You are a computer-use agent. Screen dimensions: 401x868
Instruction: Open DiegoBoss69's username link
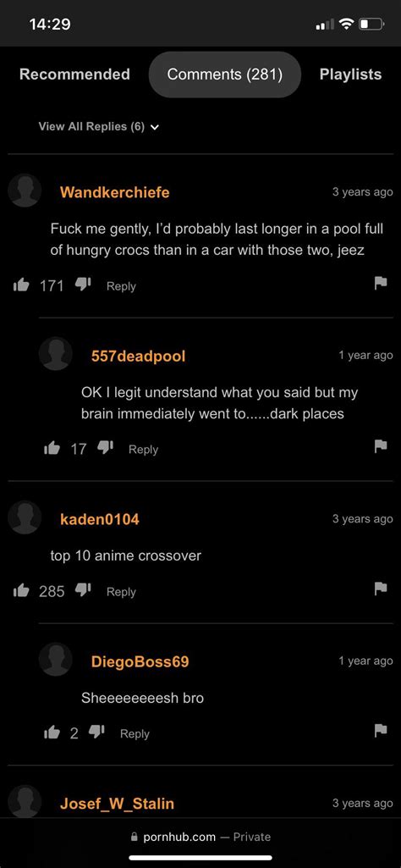(x=140, y=661)
